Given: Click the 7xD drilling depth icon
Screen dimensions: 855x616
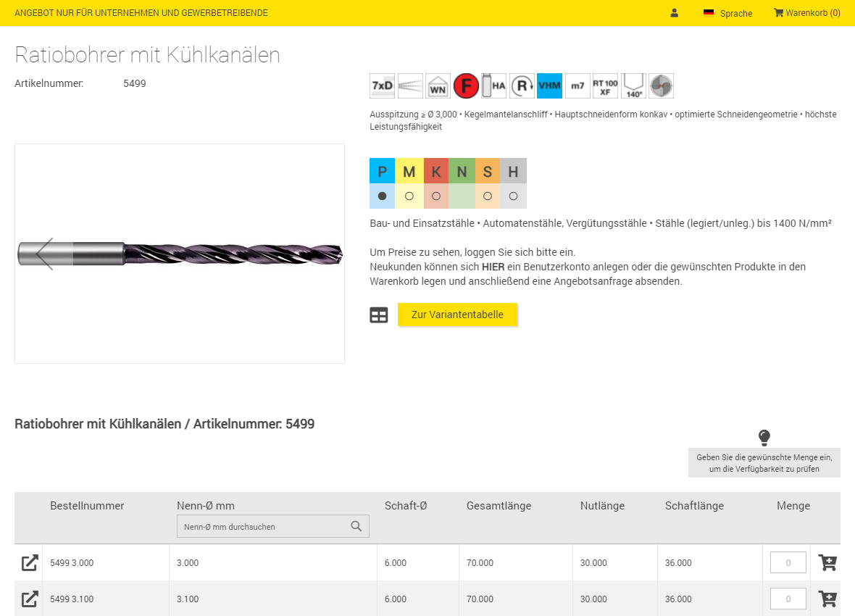Looking at the screenshot, I should 382,86.
